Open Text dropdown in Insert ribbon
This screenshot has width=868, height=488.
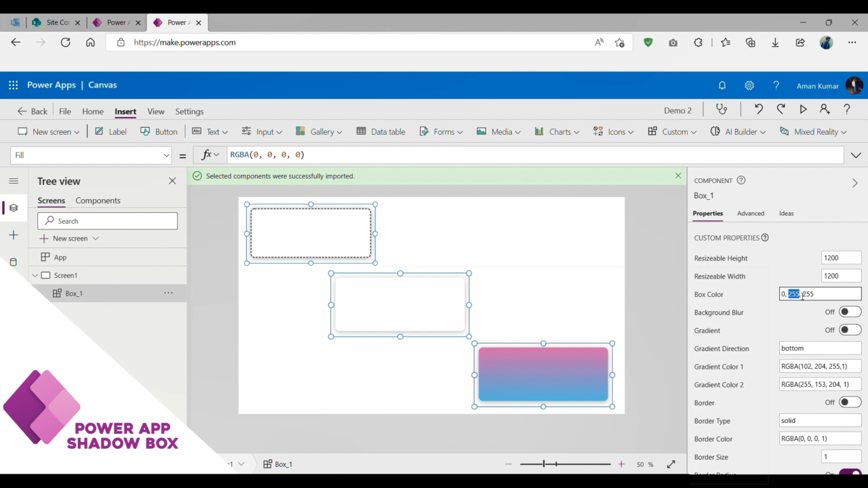210,131
